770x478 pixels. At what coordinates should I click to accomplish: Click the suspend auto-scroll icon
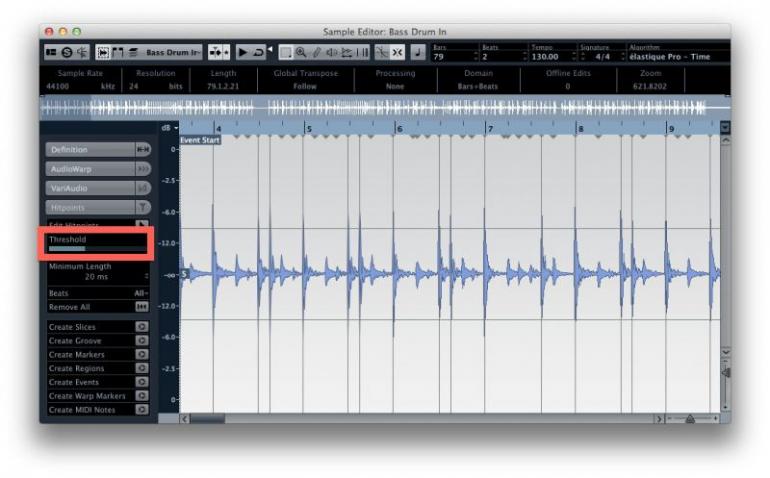(226, 52)
